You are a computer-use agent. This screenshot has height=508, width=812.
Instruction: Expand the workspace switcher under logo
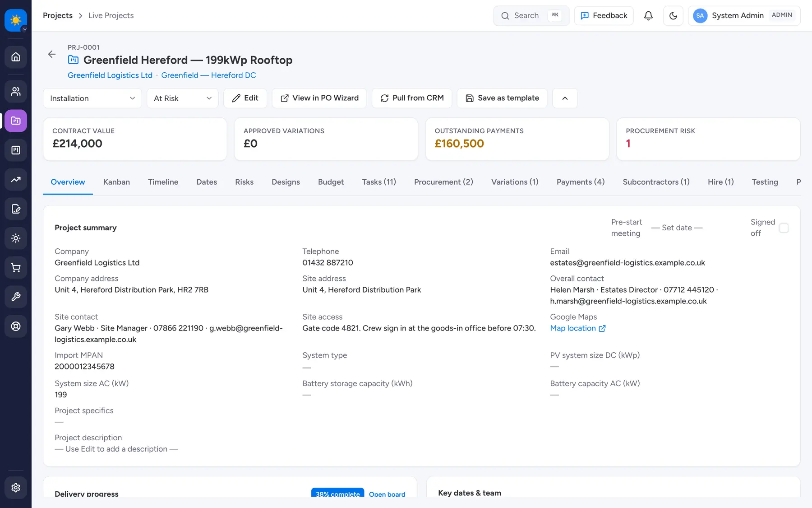(25, 29)
